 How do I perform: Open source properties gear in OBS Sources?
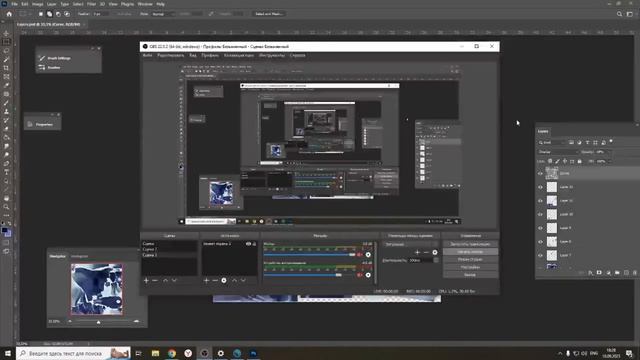[224, 280]
